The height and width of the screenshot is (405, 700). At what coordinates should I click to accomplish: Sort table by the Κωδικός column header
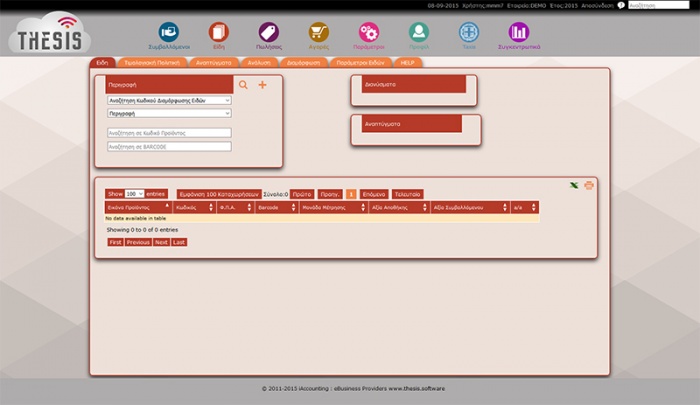194,207
